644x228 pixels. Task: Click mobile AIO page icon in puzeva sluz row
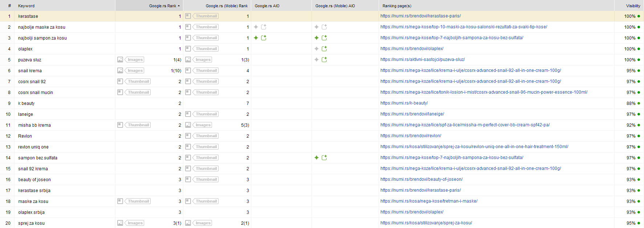click(x=324, y=60)
